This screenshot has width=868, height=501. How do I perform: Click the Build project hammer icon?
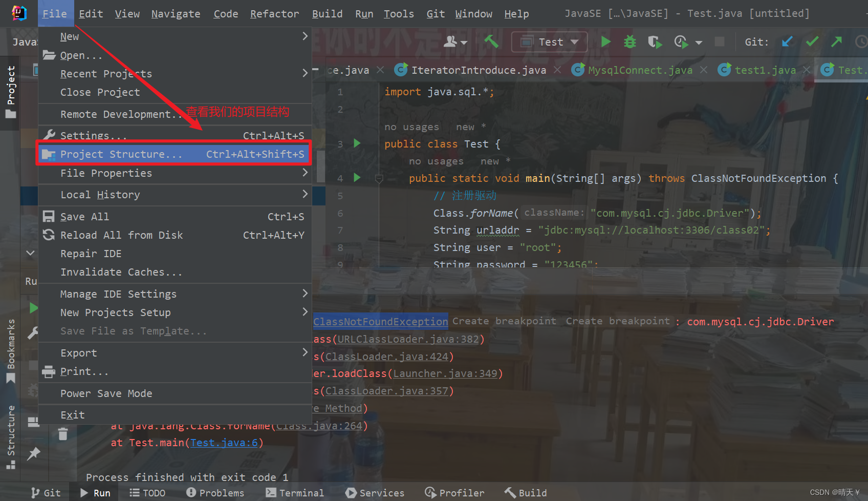pos(491,41)
